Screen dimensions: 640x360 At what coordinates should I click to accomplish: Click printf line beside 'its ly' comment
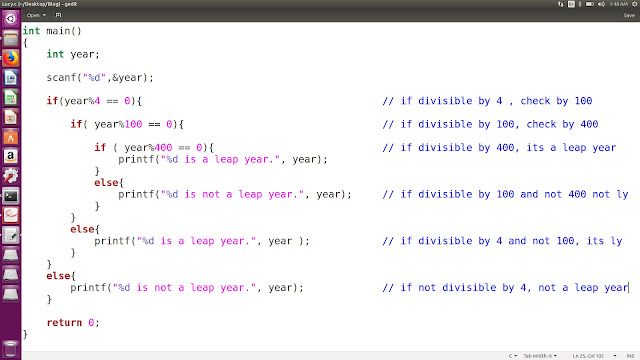(202, 241)
